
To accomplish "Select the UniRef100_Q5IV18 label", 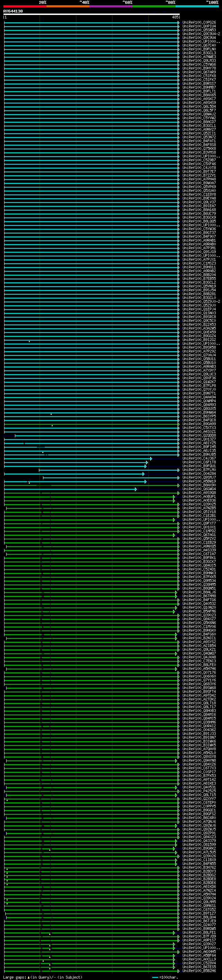I will click(x=199, y=512).
